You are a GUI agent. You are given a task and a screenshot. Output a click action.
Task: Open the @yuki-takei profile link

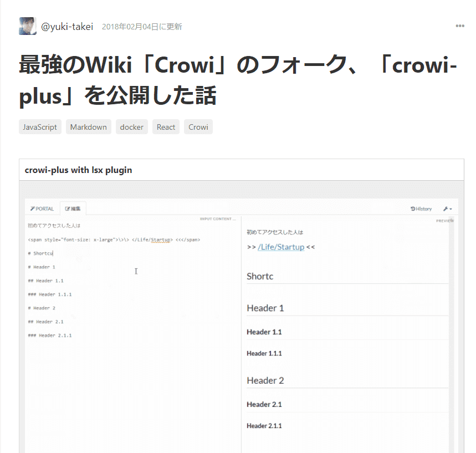[x=67, y=27]
